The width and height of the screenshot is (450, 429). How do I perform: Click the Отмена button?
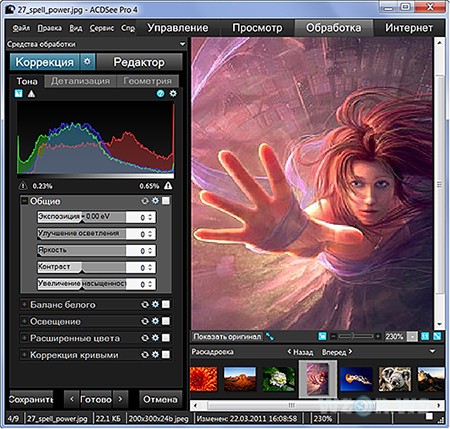point(160,399)
